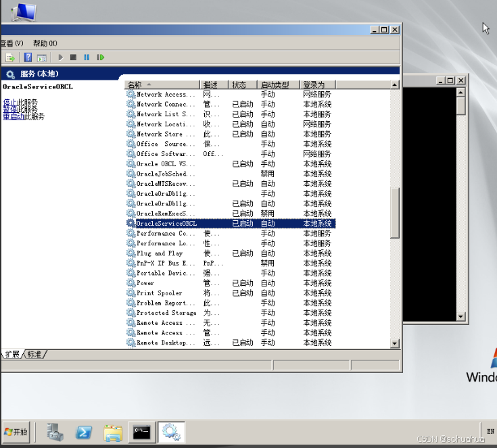Click the services list scrollbar thumb
Image resolution: width=497 pixels, height=448 pixels.
(394, 213)
